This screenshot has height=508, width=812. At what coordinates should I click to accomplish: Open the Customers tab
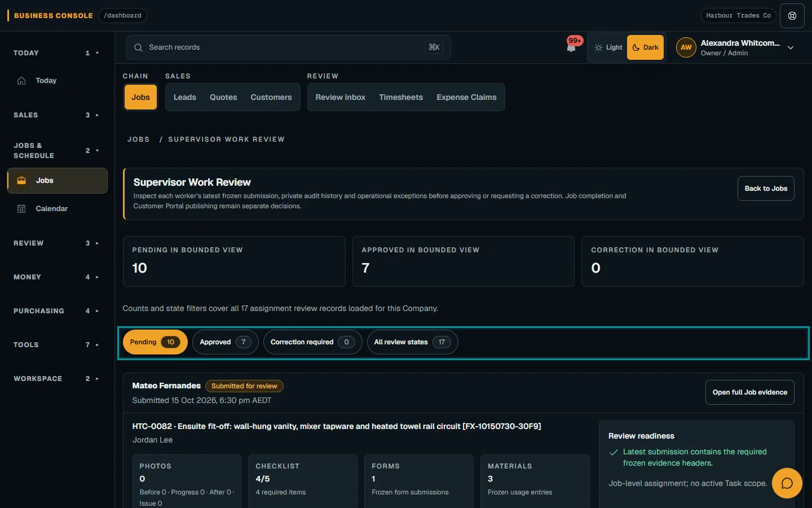pos(271,97)
